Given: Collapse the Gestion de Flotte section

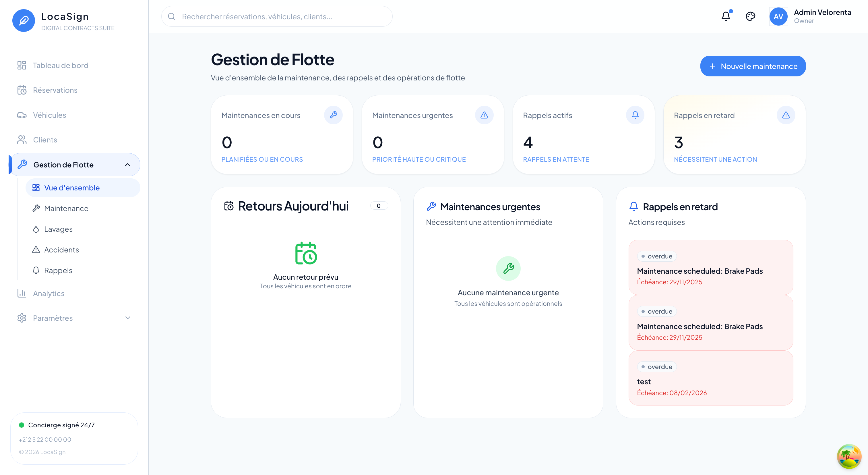Looking at the screenshot, I should pos(127,165).
